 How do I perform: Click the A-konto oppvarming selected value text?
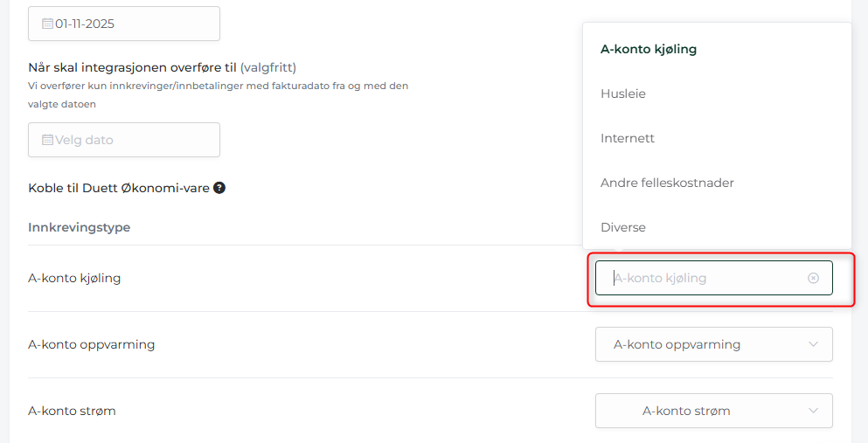(677, 344)
